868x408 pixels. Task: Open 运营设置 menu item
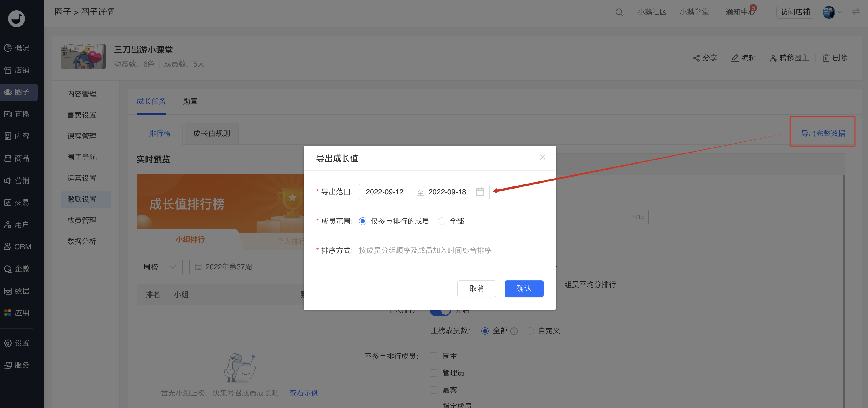coord(82,178)
